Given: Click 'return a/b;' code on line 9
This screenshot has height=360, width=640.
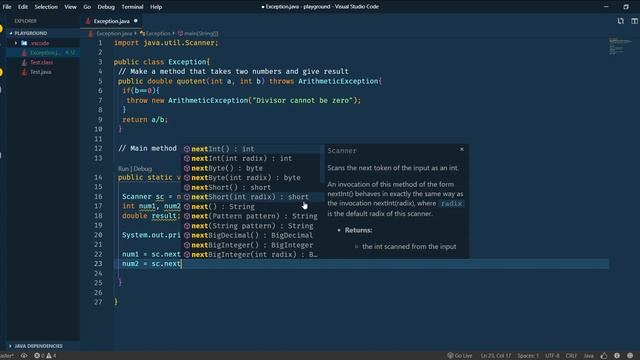Looking at the screenshot, I should [x=145, y=120].
